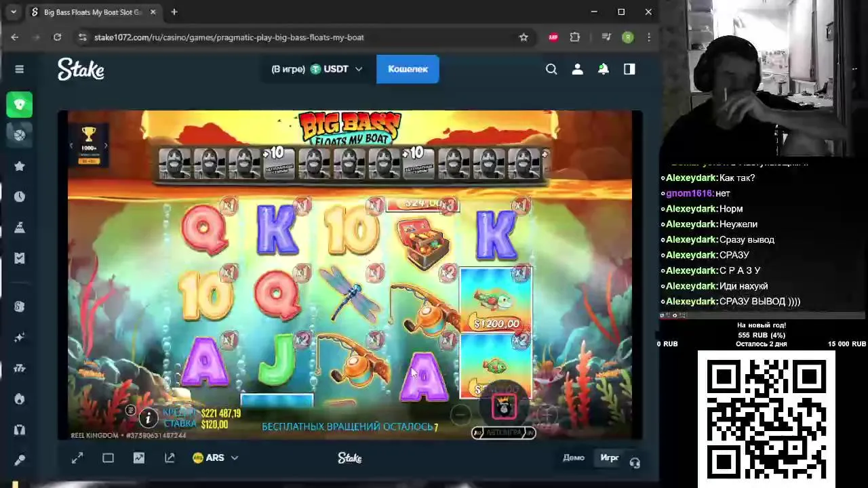Click the Stake logo
This screenshot has height=488, width=868.
pos(81,69)
